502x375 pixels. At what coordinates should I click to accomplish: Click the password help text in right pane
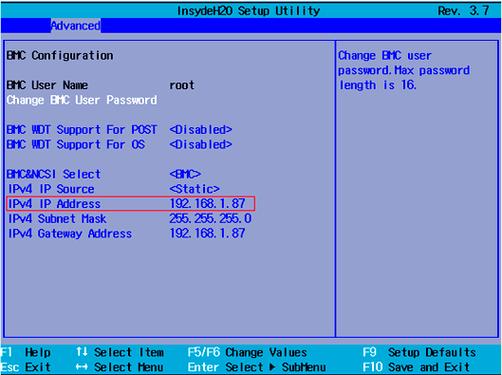tap(404, 70)
